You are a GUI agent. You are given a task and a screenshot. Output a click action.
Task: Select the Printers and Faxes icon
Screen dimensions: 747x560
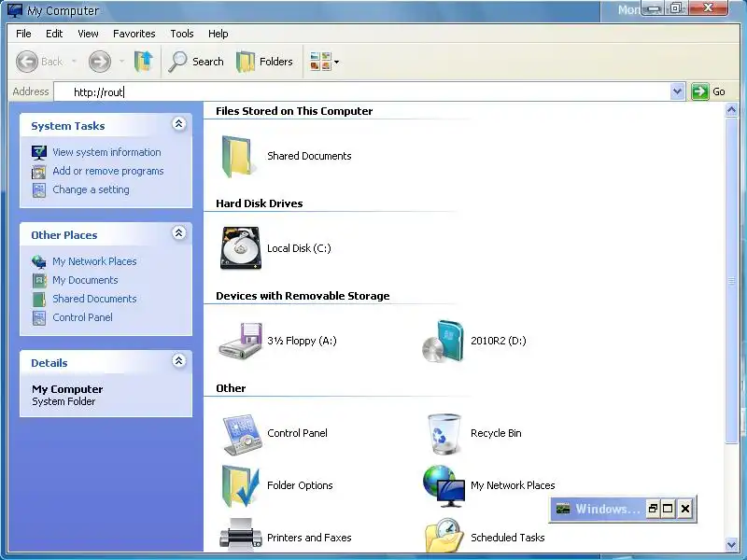(x=241, y=534)
